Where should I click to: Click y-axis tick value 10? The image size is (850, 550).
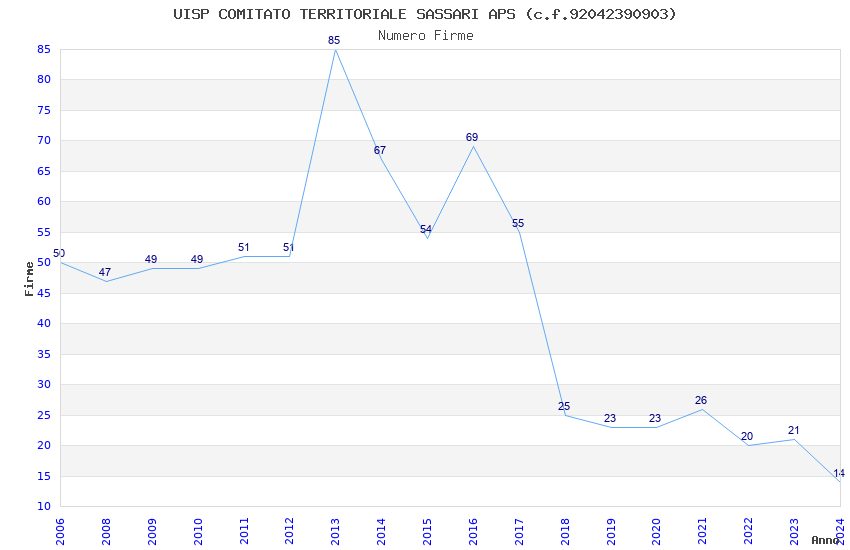(x=44, y=506)
